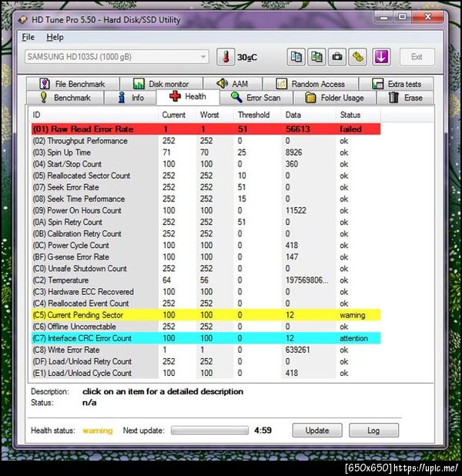
Task: Click the next update progress bar
Action: (x=209, y=430)
